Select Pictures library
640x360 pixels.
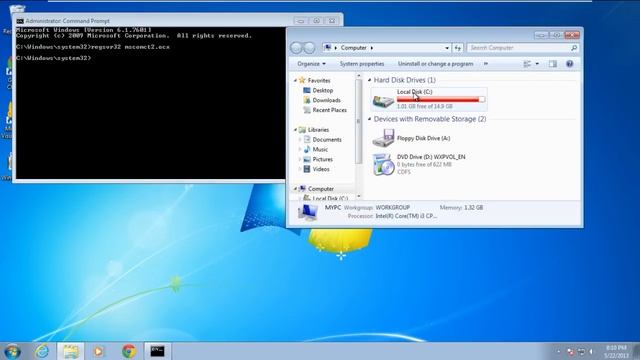(322, 159)
